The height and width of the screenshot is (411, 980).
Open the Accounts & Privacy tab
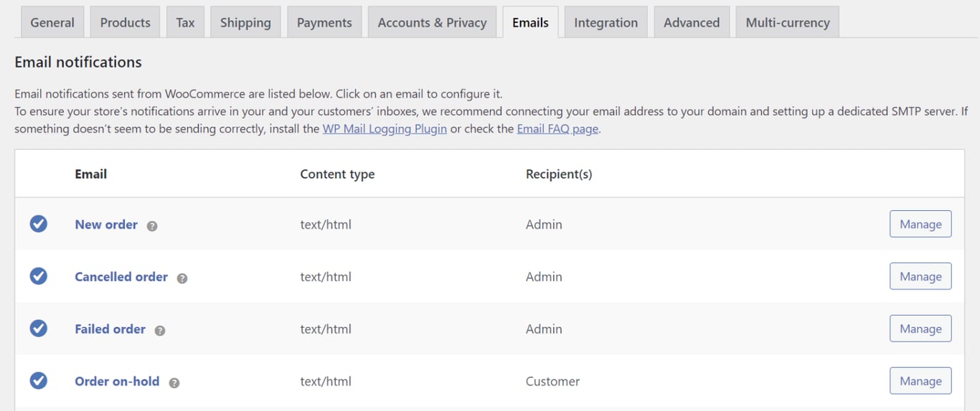click(x=432, y=22)
